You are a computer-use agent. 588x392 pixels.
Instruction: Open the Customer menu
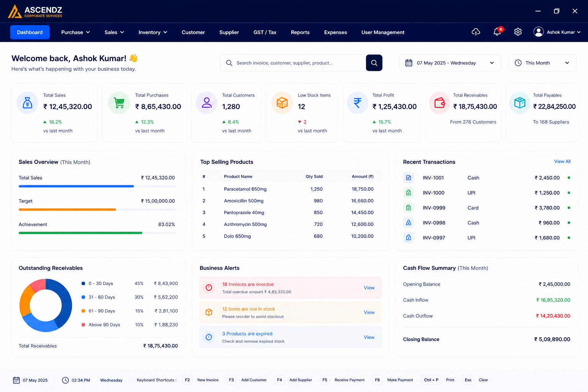click(x=193, y=32)
